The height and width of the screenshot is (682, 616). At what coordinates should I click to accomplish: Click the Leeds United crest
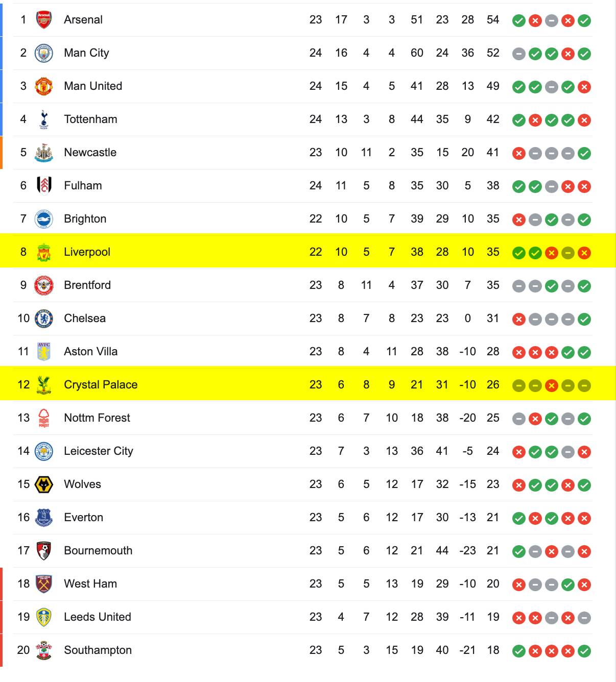pos(44,617)
